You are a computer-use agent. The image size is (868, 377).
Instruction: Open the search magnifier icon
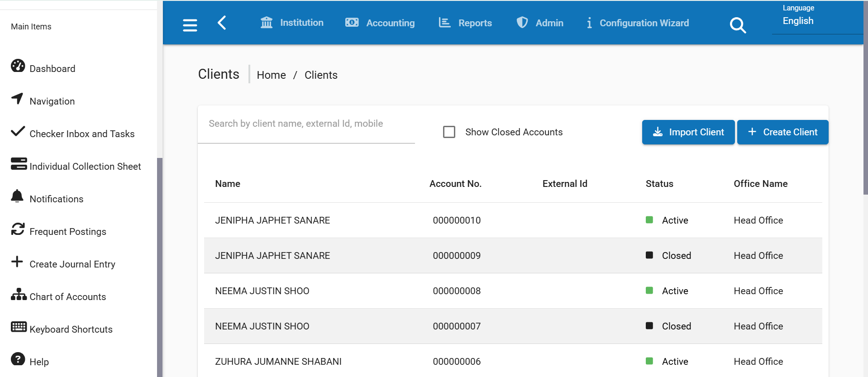[x=737, y=25]
